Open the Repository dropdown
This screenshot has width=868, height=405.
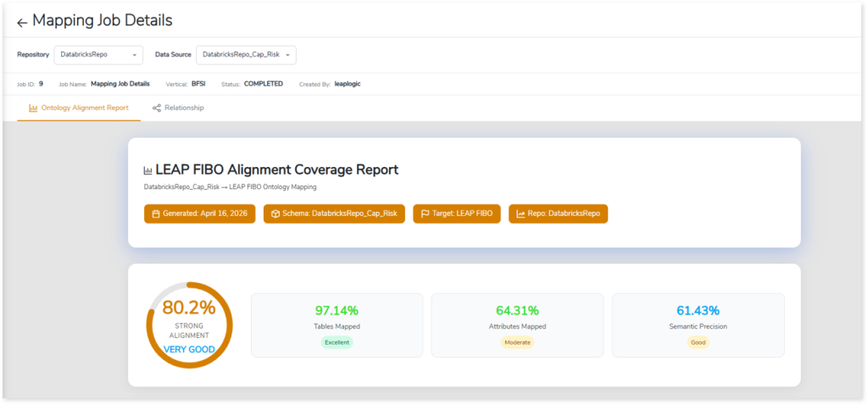[x=98, y=55]
